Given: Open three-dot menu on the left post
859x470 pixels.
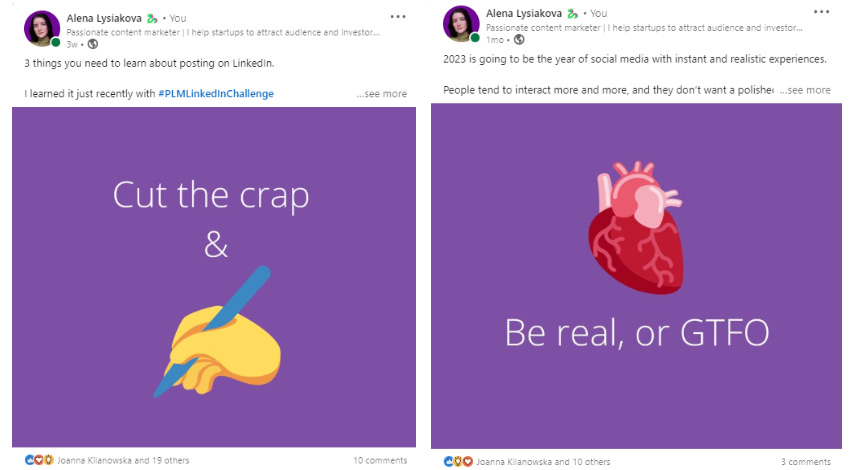Looking at the screenshot, I should click(398, 17).
